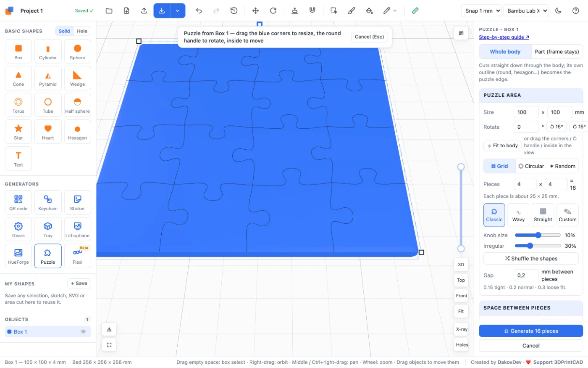
Task: Open the comment notes icon in the viewport
Action: (461, 33)
